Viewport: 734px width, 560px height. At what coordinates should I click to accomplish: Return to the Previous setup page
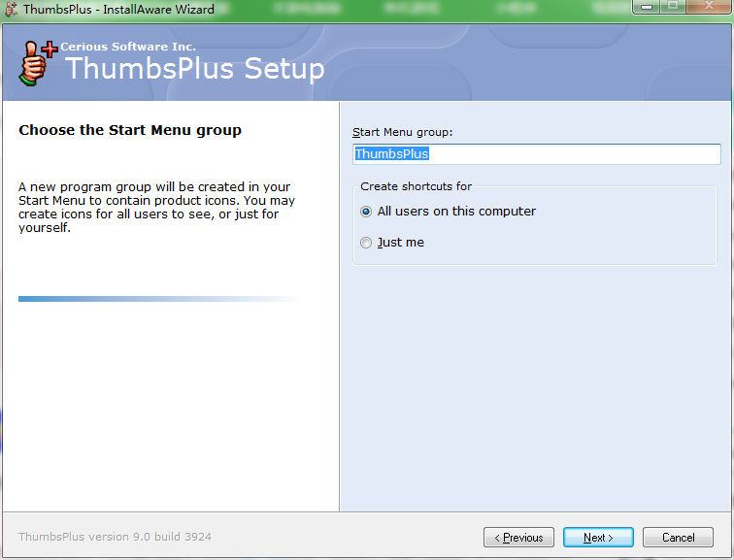point(518,537)
